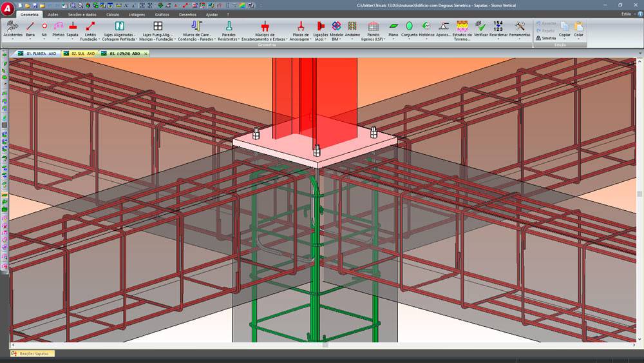Screen dimensions: 644x363
Task: Click the horizontal scrollbar thumb below the view
Action: click(x=325, y=345)
